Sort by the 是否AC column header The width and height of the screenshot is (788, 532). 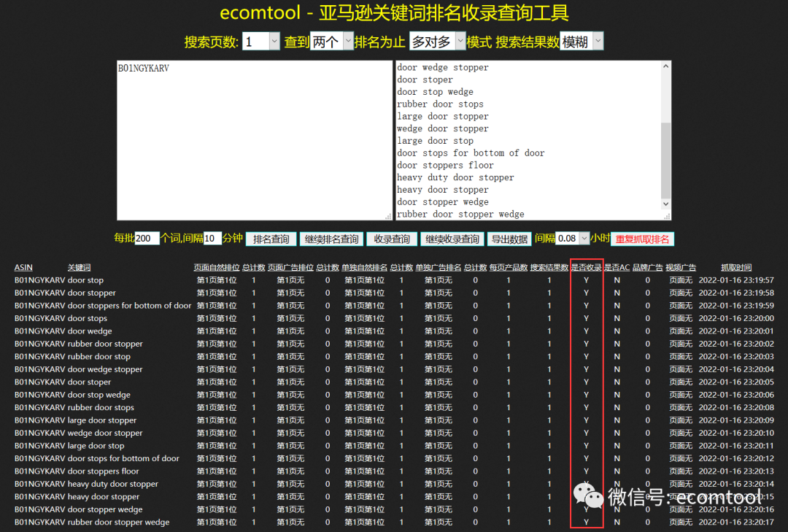click(x=617, y=268)
